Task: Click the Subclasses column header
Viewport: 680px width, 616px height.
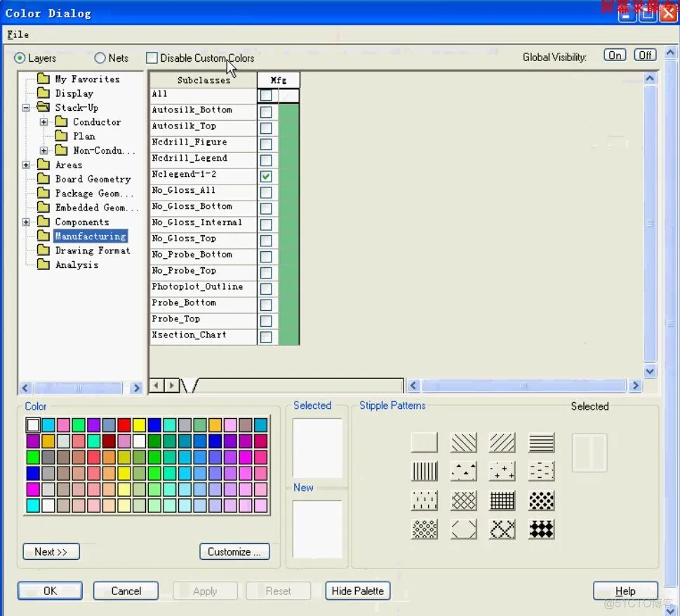Action: pos(204,80)
